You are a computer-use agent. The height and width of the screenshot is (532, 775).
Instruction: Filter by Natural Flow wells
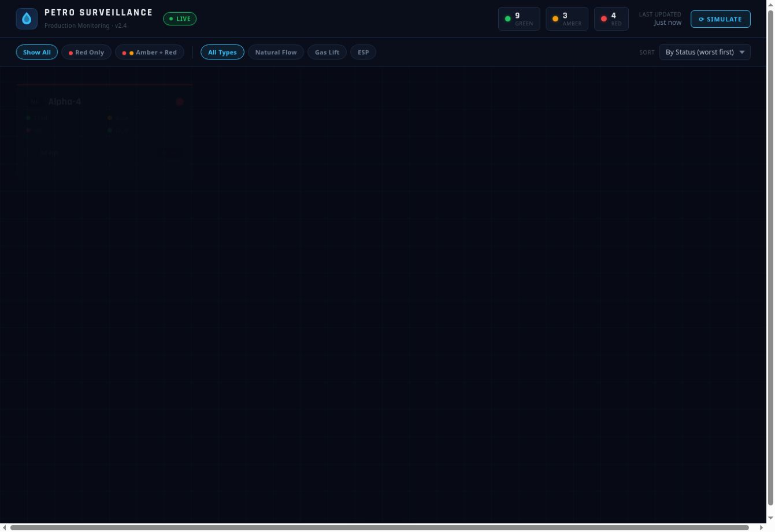276,52
